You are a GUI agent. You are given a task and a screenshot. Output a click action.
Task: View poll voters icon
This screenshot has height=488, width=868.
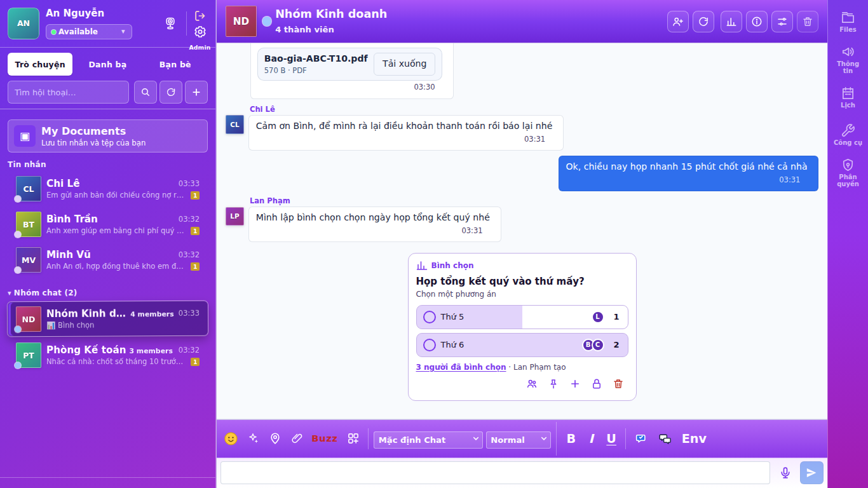(532, 384)
